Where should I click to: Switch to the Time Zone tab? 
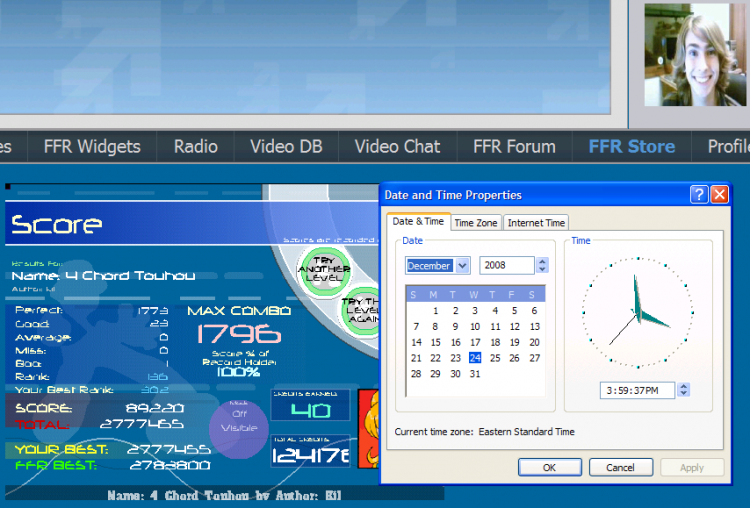(476, 223)
